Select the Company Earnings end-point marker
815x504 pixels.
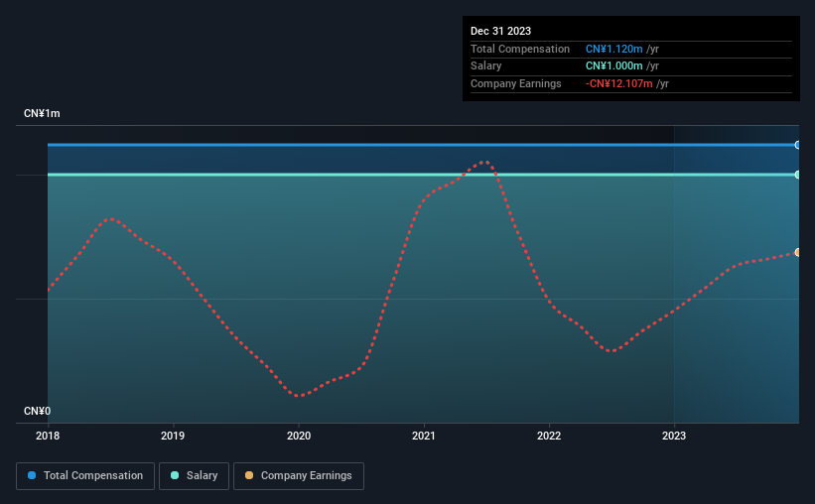[x=797, y=253]
